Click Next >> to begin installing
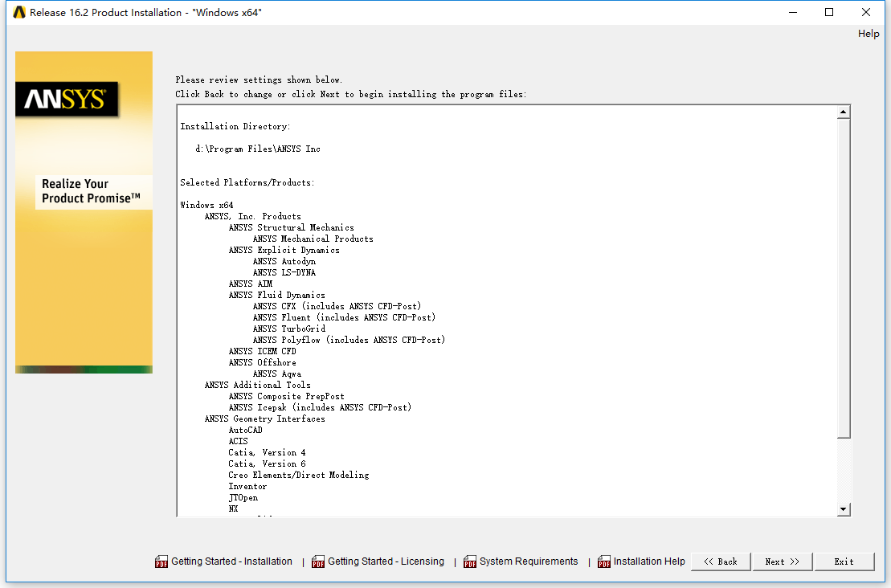The height and width of the screenshot is (588, 891). click(783, 561)
